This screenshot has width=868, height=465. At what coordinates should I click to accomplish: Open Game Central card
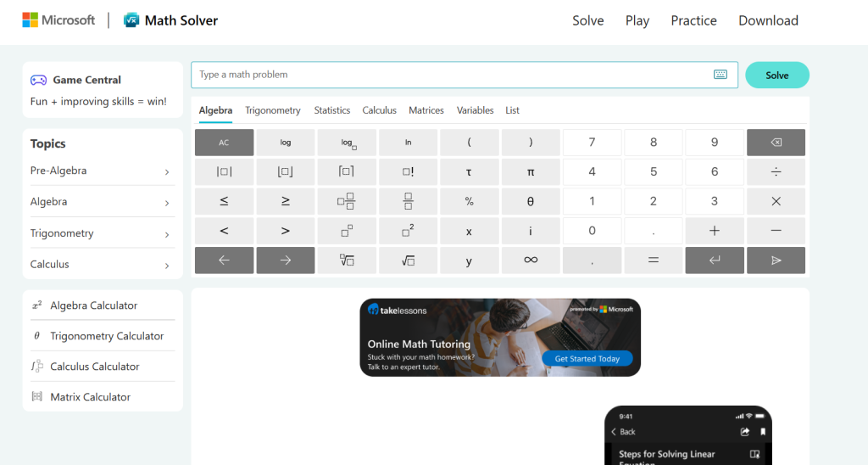pos(103,90)
